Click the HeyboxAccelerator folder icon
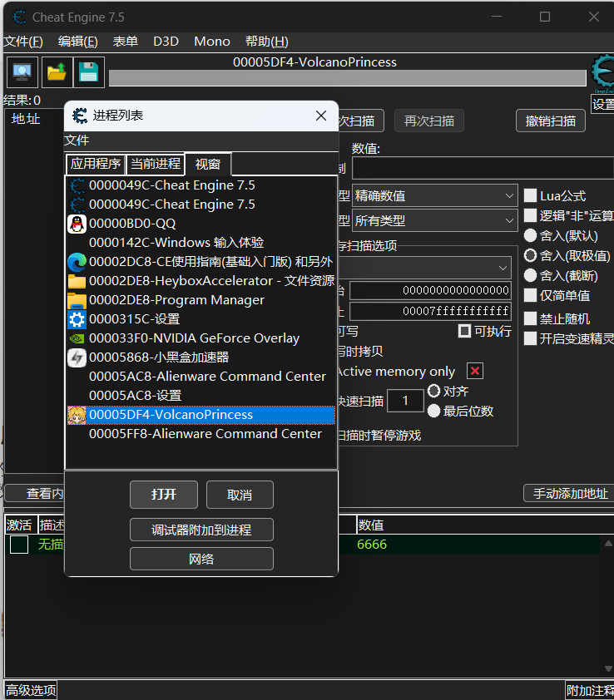The width and height of the screenshot is (614, 700). (x=77, y=281)
